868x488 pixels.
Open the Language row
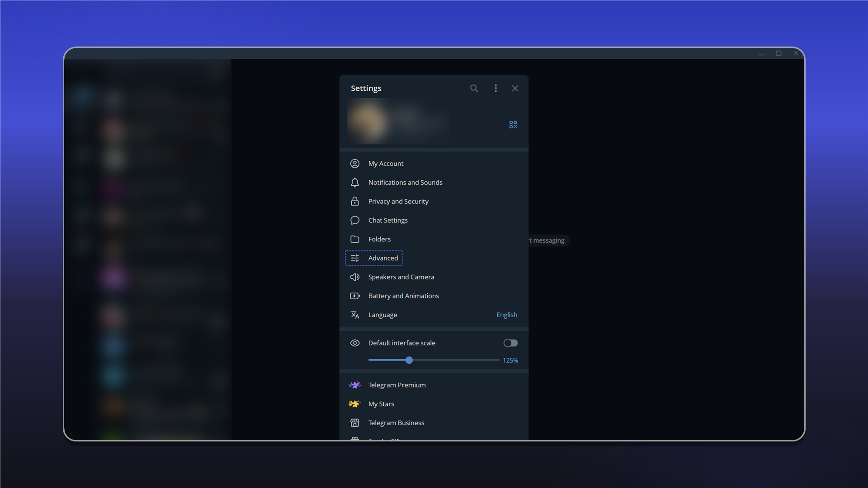tap(434, 315)
